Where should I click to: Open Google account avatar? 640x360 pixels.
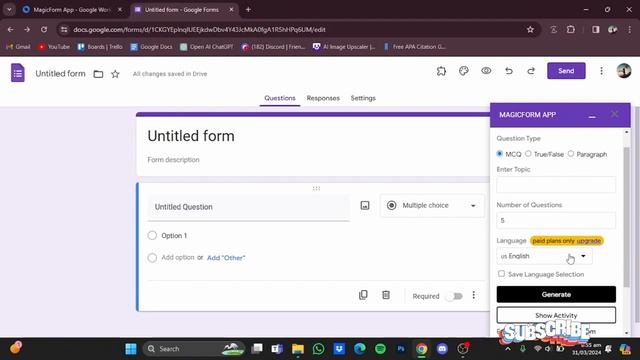pos(624,71)
